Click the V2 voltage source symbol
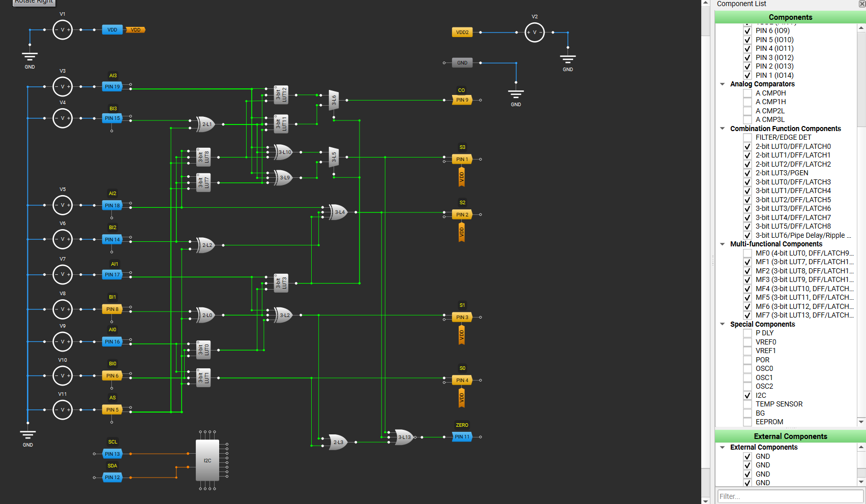 [x=534, y=33]
